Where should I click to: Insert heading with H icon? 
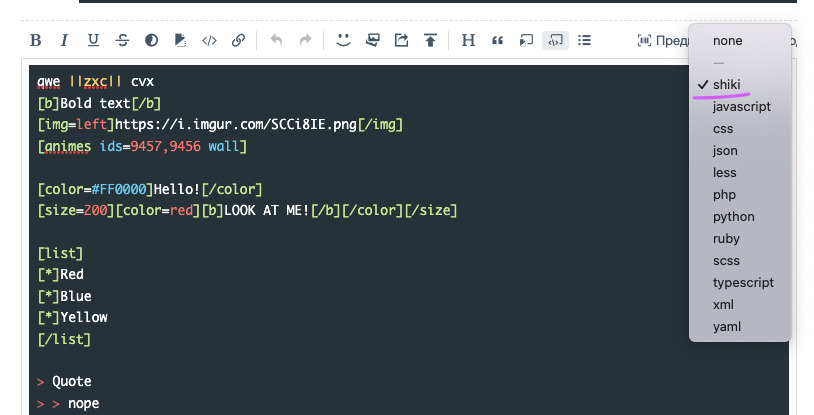(x=468, y=41)
